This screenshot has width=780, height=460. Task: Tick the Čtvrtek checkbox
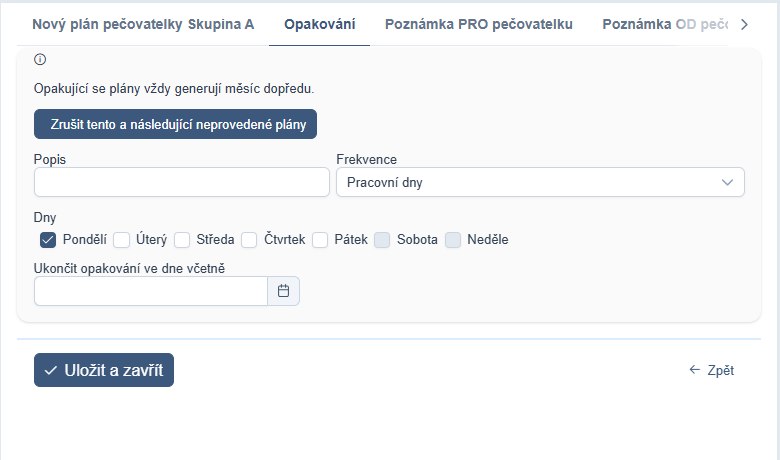tap(249, 240)
